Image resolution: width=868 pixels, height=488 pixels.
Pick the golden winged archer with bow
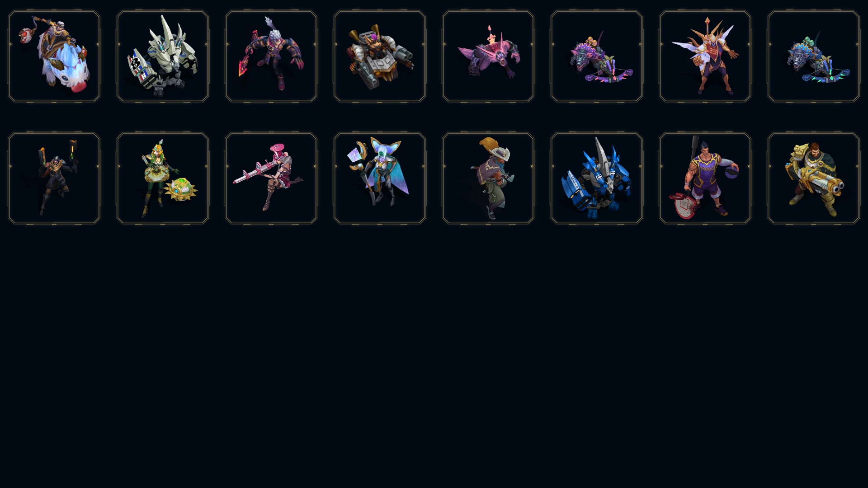(x=705, y=56)
